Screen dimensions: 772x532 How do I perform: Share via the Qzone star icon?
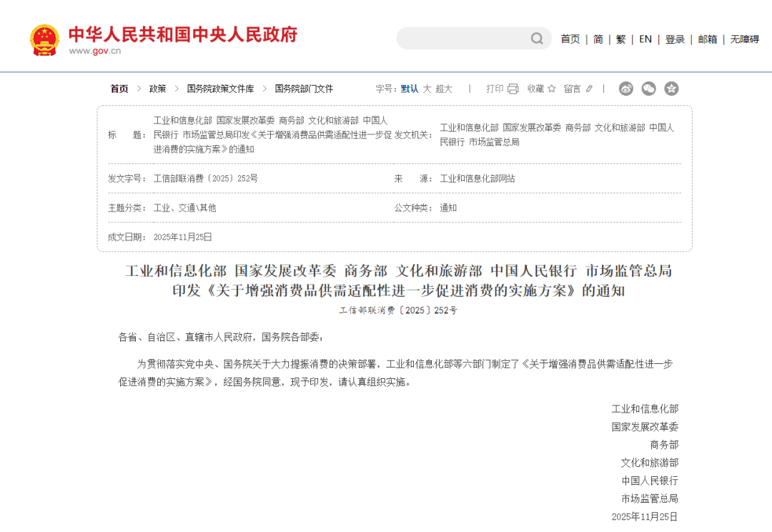coord(671,89)
